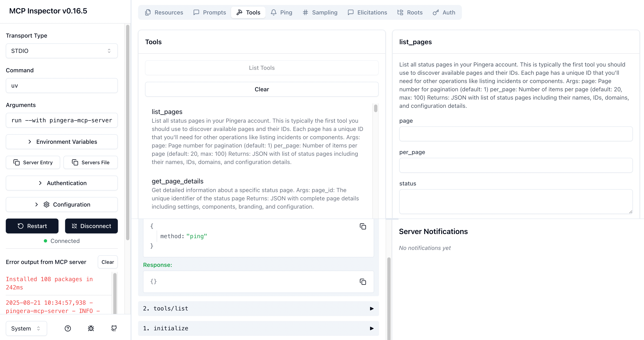Open the Transport Type STDIO dropdown

[62, 51]
